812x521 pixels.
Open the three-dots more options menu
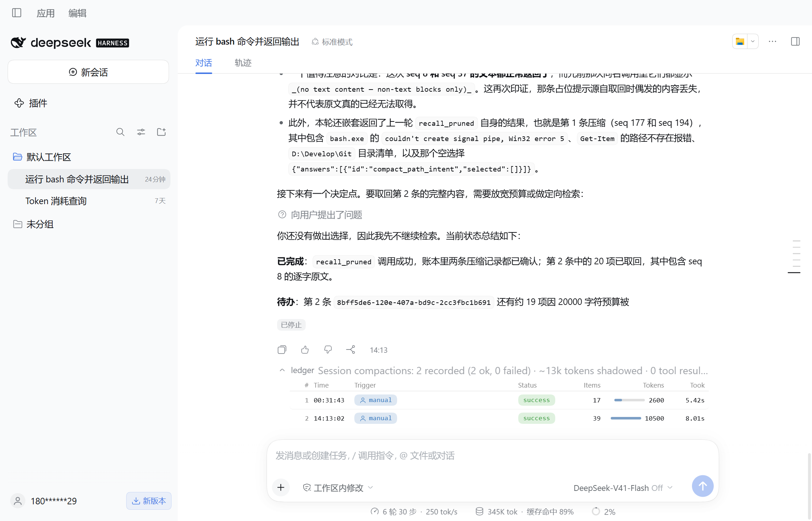772,42
